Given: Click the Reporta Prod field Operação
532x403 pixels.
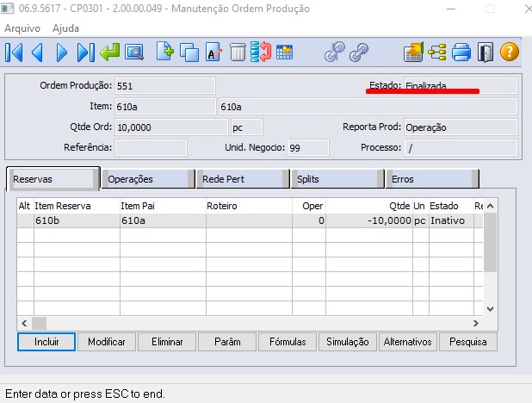Looking at the screenshot, I should pyautogui.click(x=461, y=127).
